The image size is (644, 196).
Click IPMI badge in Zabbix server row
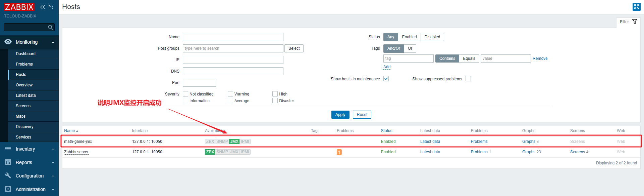coord(245,152)
